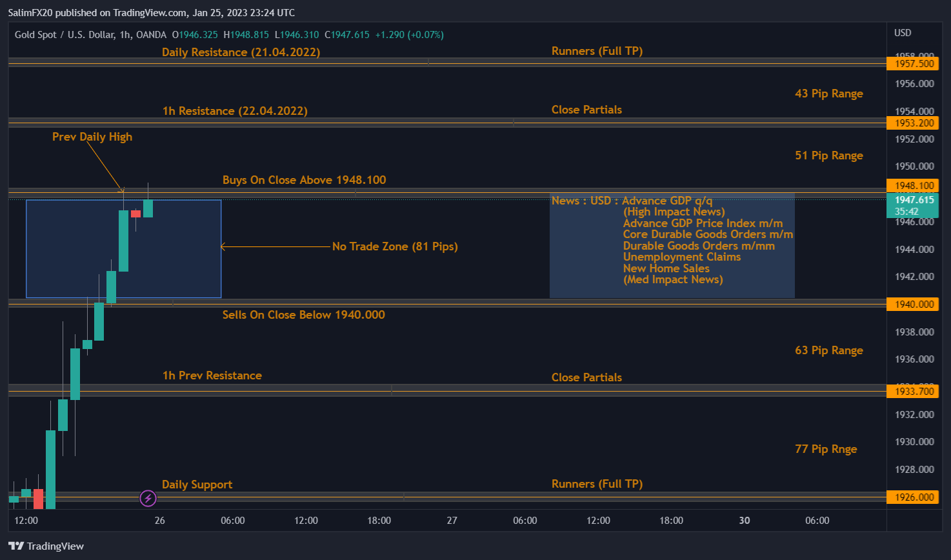Click the 'Sells On Close Below 1940.000' text
This screenshot has height=560, width=951.
pos(303,315)
